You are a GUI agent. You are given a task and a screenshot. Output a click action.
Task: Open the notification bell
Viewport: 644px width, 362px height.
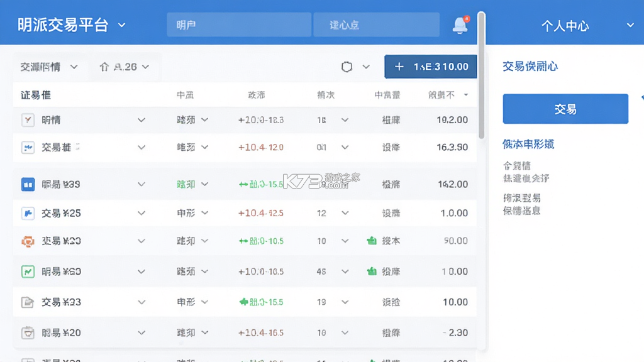(x=460, y=25)
